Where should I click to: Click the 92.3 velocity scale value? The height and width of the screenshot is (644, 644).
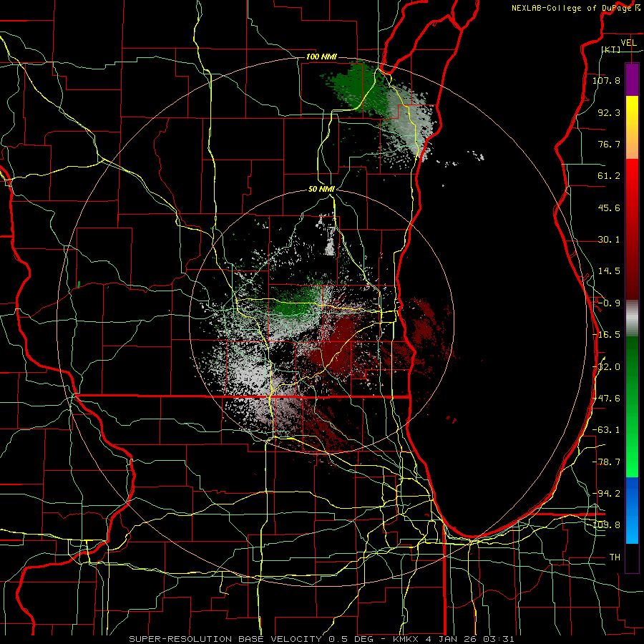(x=609, y=112)
